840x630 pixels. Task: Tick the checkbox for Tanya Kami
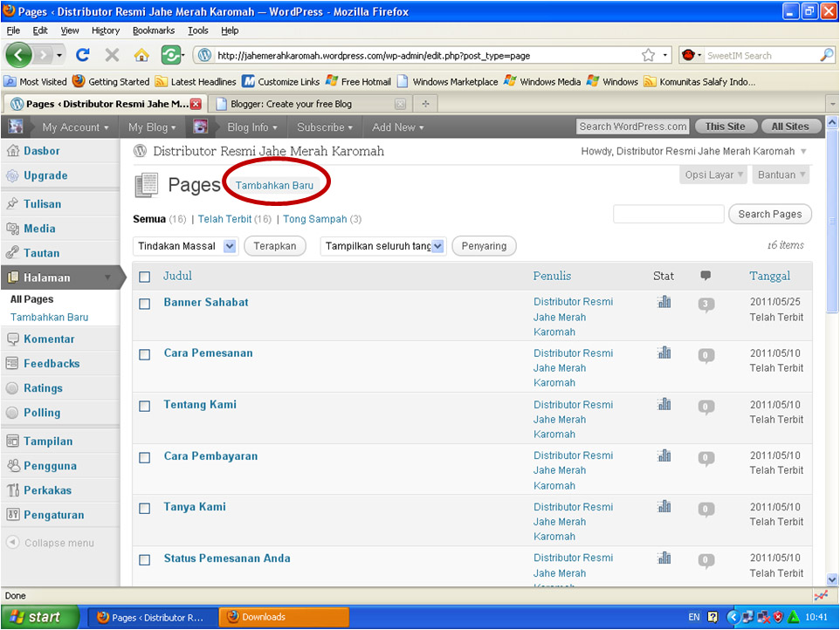(145, 509)
